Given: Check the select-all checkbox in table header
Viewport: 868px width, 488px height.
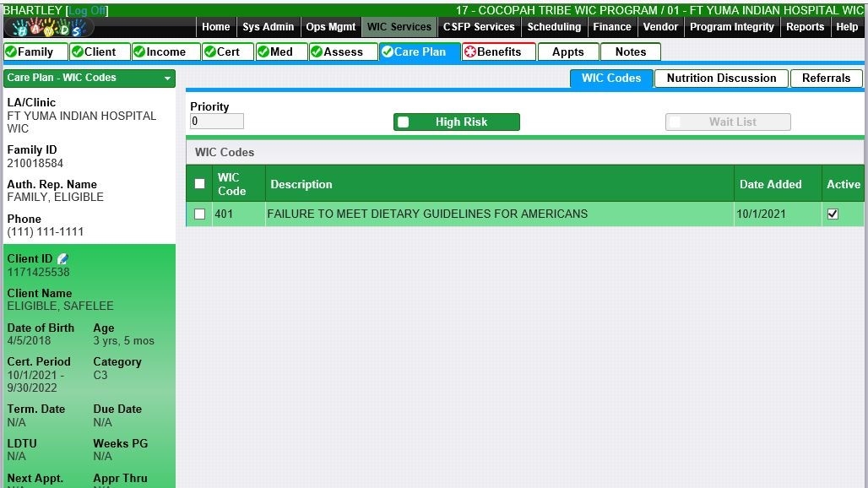Looking at the screenshot, I should 200,184.
